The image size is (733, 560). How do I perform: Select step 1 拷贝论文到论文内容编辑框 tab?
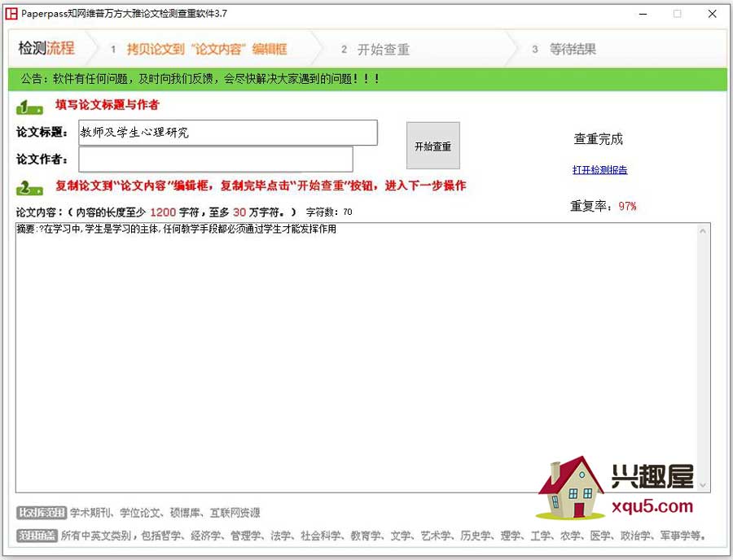tap(200, 49)
